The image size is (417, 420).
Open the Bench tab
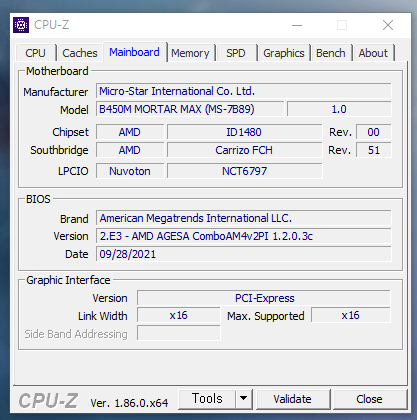tap(331, 53)
